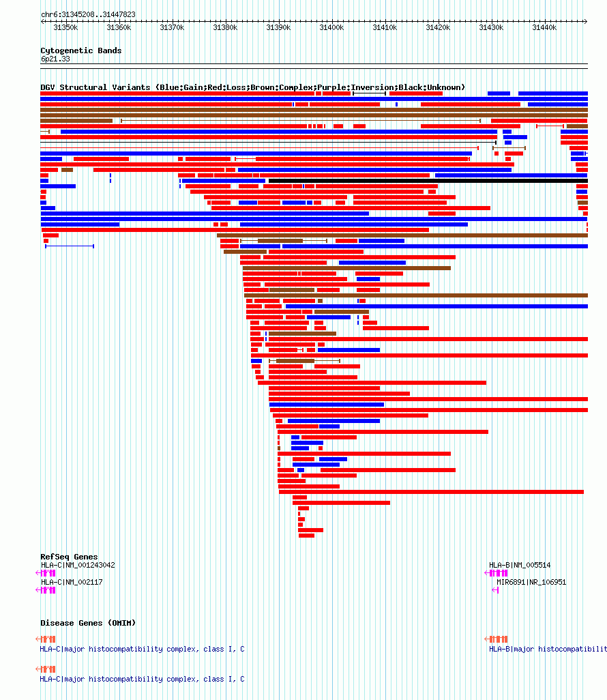This screenshot has width=607, height=700.
Task: Click the HLA-B|NM_005514 label
Action: click(x=520, y=565)
